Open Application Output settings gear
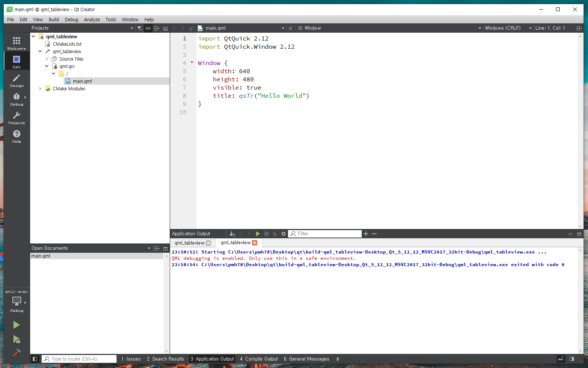This screenshot has width=588, height=368. pos(284,234)
